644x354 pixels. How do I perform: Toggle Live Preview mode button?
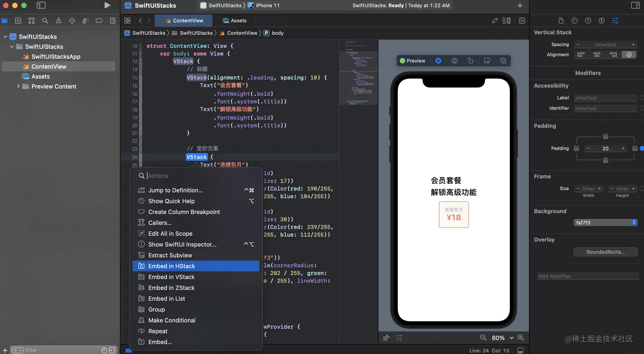(438, 61)
